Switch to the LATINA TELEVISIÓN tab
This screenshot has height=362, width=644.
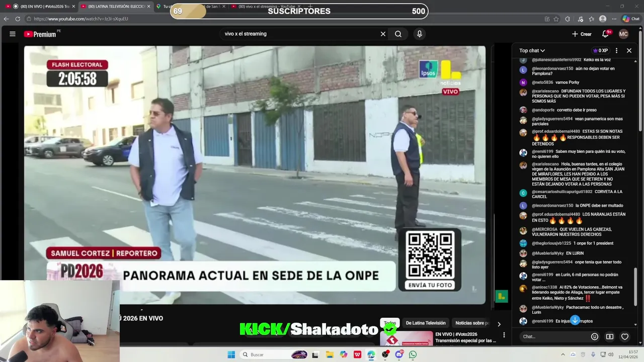115,6
